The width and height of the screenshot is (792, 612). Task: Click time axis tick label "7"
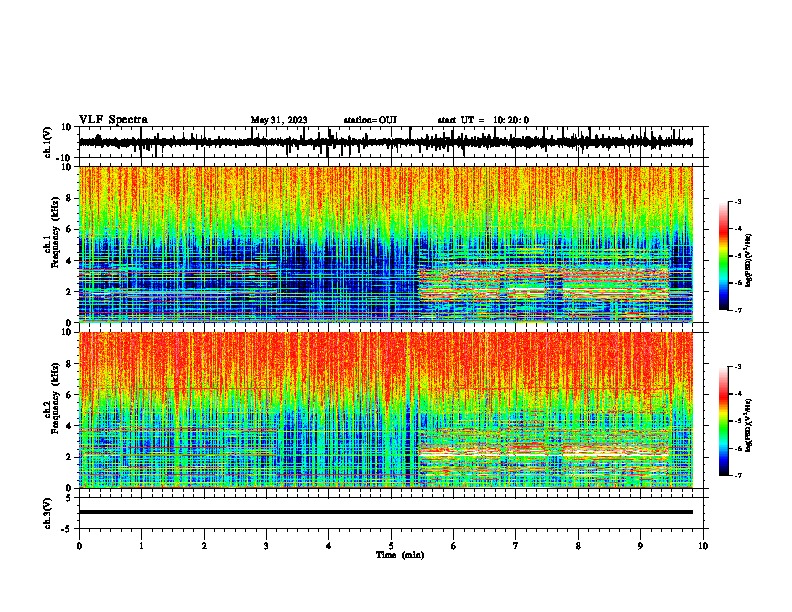pos(516,546)
